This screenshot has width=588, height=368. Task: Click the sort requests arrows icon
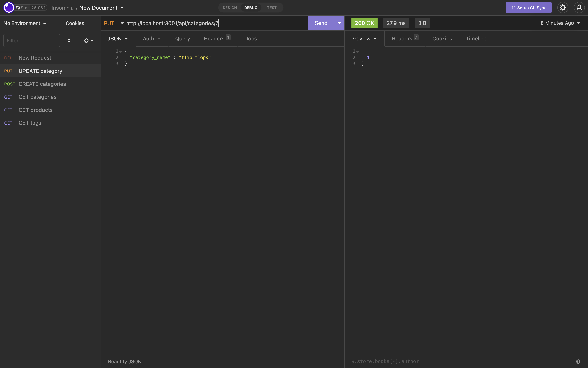point(69,40)
